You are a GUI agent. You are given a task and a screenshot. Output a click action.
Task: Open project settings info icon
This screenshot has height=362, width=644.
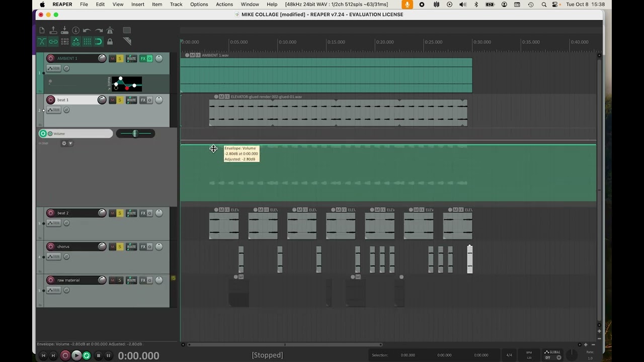(75, 31)
